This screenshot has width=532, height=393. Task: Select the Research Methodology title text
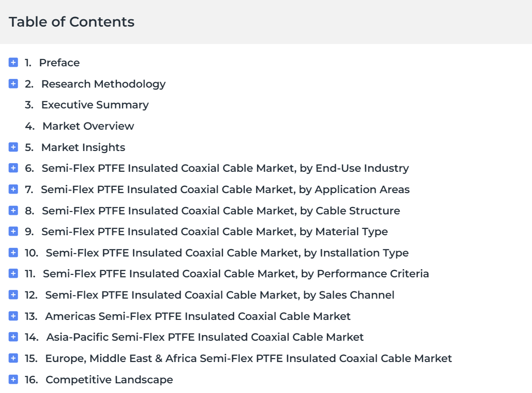pyautogui.click(x=104, y=84)
